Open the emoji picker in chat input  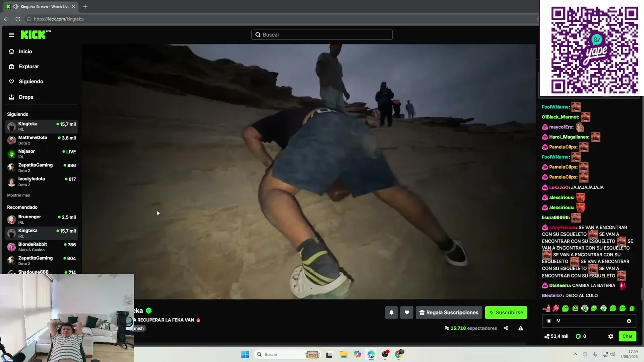[x=629, y=321]
